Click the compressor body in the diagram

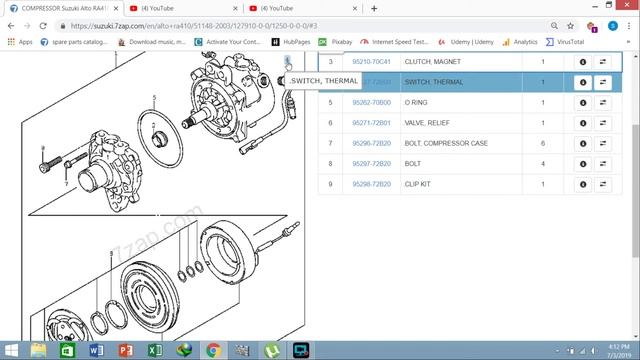[232, 99]
